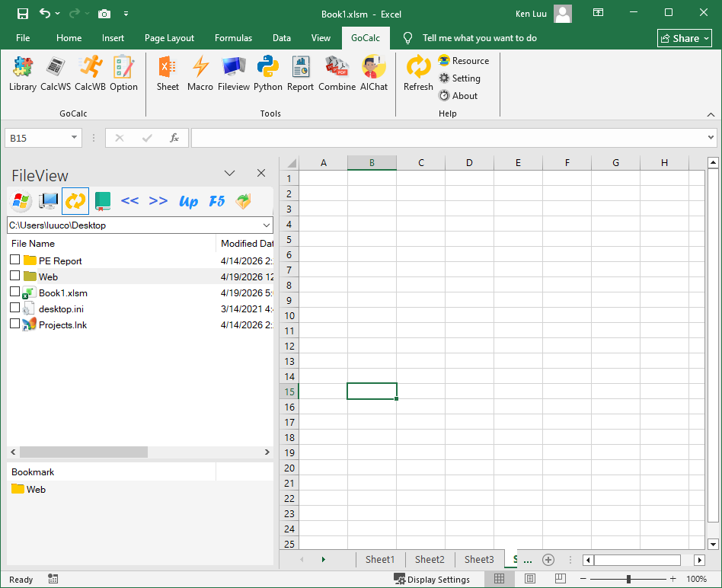Undo the last action
This screenshot has height=588, width=722.
coord(45,14)
